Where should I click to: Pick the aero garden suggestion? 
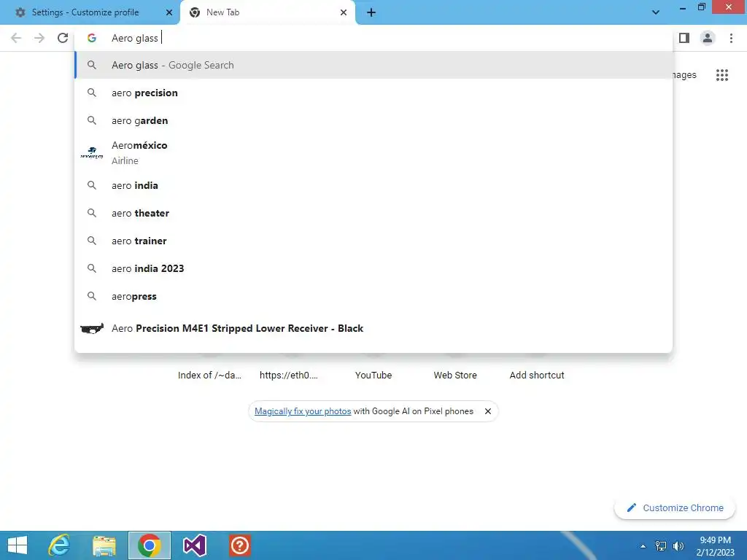[373, 120]
